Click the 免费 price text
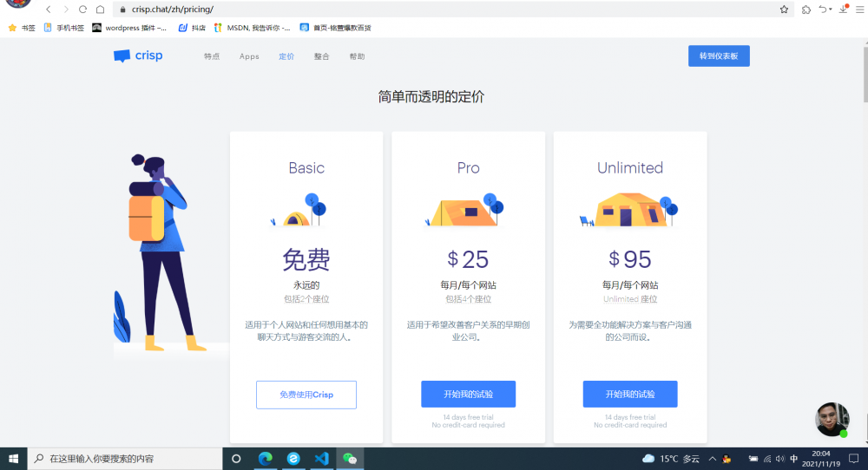This screenshot has height=470, width=868. tap(306, 259)
